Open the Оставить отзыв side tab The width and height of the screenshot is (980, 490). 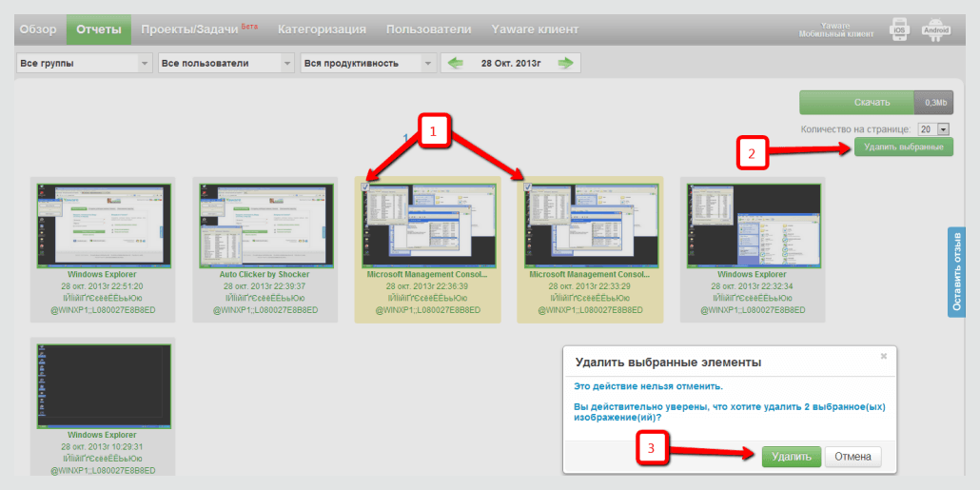pyautogui.click(x=955, y=272)
